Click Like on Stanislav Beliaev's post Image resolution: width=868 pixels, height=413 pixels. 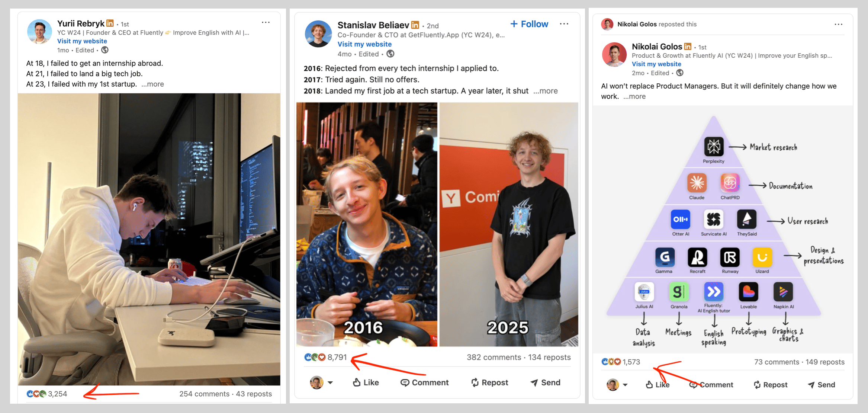pos(366,382)
